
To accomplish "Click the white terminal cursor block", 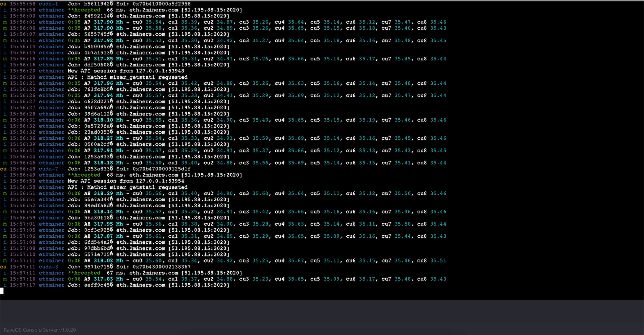I will pyautogui.click(x=2, y=291).
